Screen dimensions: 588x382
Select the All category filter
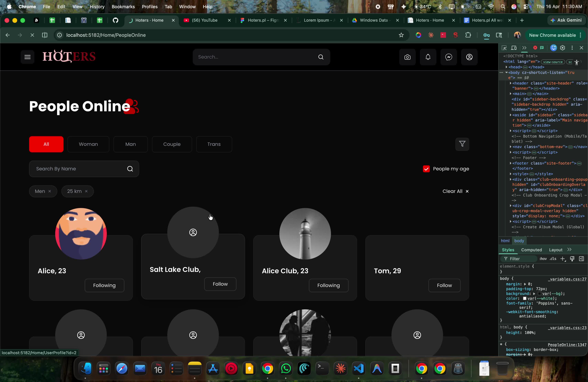(x=46, y=144)
